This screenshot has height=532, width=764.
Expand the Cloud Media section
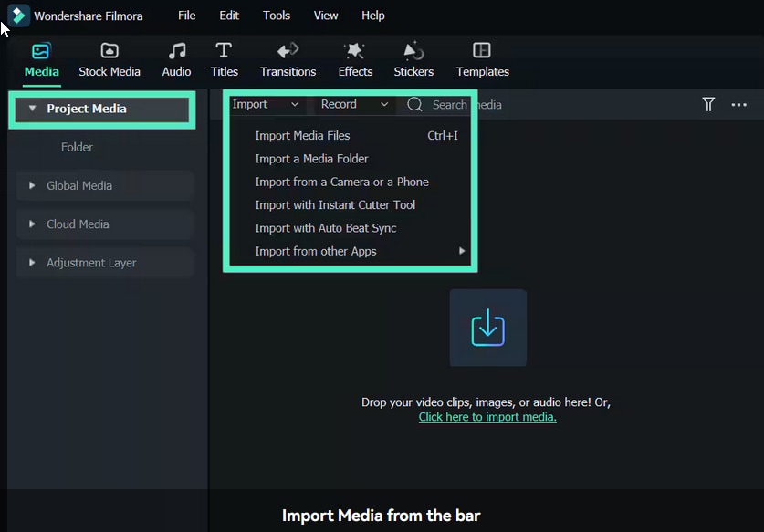(32, 224)
